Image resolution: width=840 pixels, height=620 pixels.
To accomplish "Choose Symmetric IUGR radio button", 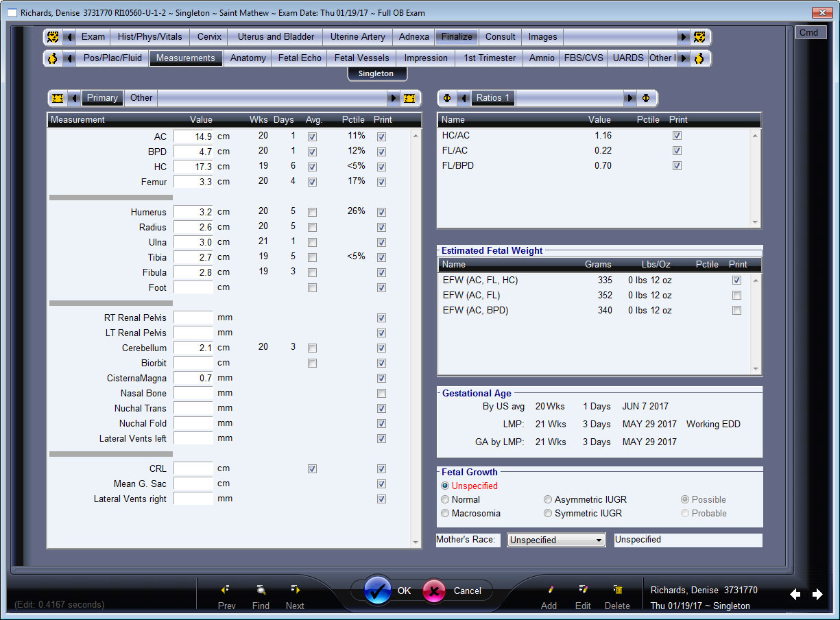I will (x=548, y=513).
